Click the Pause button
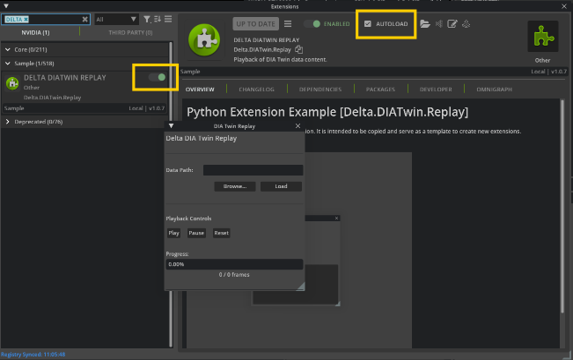Viewport: 573px width, 360px height. (x=196, y=233)
